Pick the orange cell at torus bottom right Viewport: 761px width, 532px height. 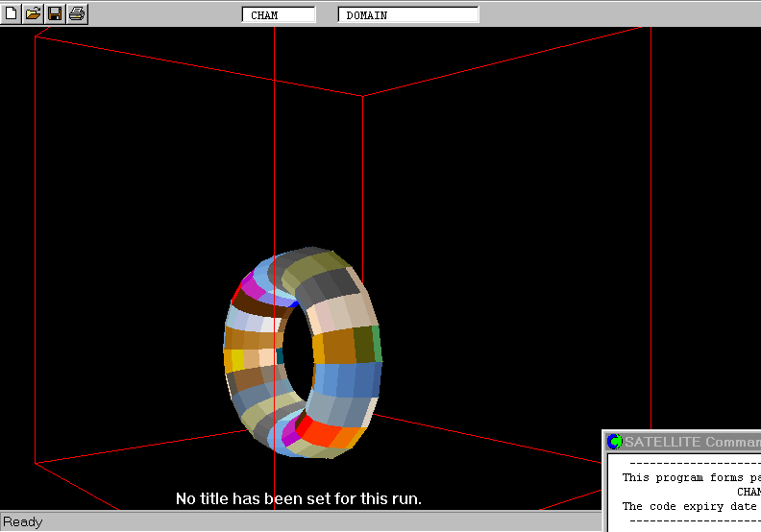point(348,439)
